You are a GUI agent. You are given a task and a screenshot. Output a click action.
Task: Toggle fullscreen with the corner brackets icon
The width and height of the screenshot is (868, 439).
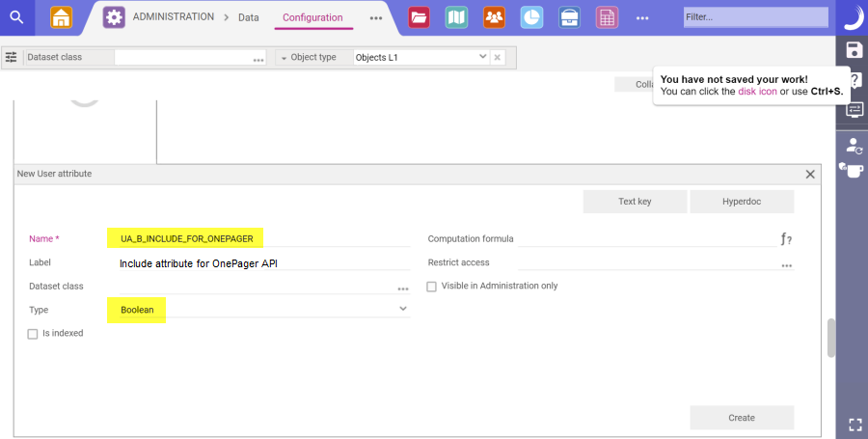pos(855,425)
